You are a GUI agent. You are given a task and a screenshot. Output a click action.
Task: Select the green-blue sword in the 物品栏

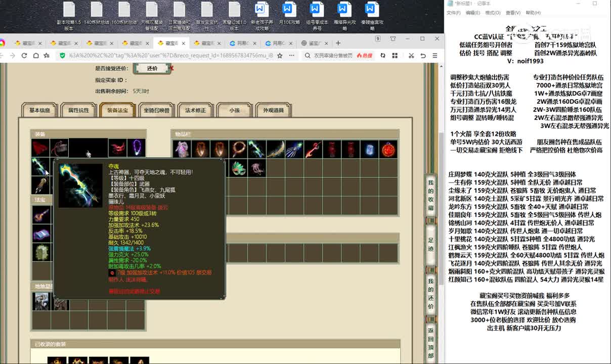pyautogui.click(x=256, y=149)
